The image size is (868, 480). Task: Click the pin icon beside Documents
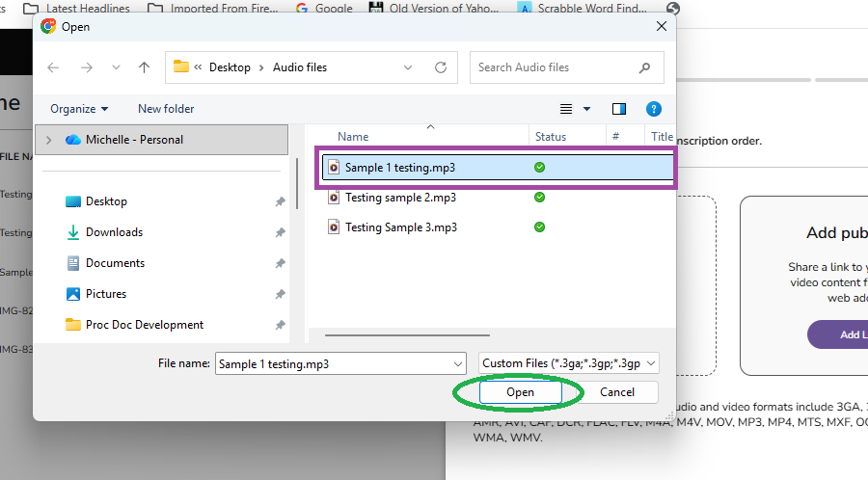pyautogui.click(x=280, y=263)
